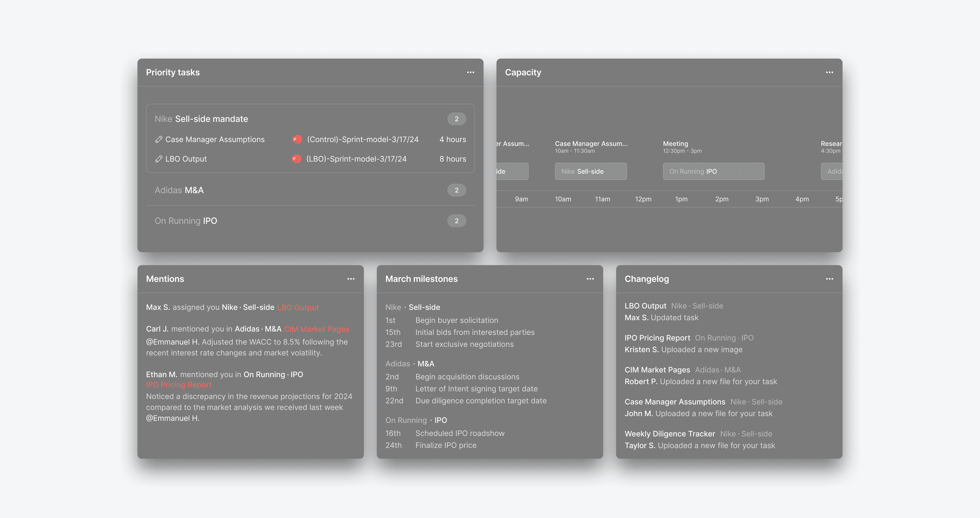Click Ethan M. name in Mentions
The image size is (980, 518).
pyautogui.click(x=162, y=375)
